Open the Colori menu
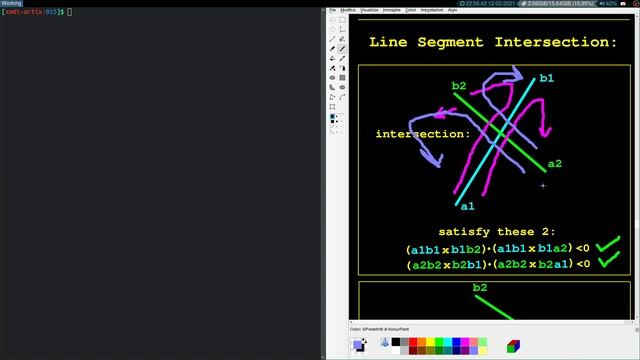Screen dimensions: 640x360 point(410,10)
